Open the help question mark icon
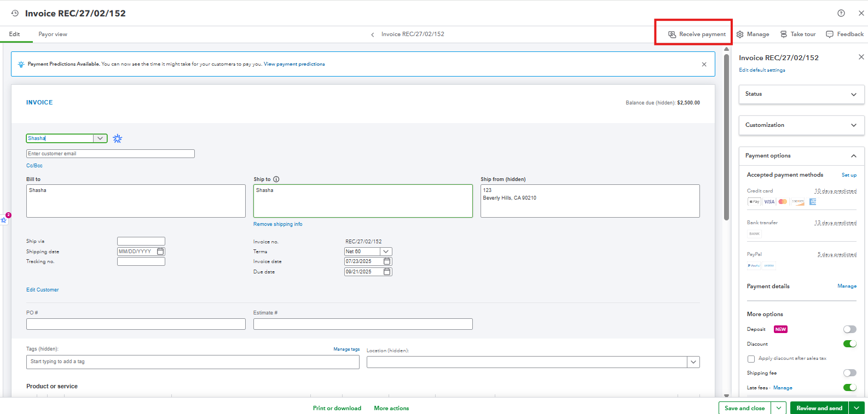The width and height of the screenshot is (868, 414). pos(841,13)
